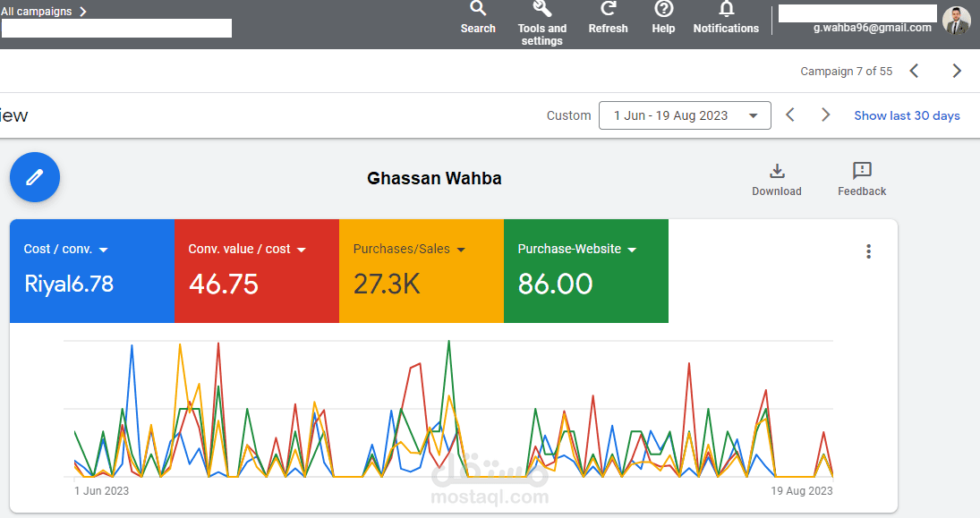Open Tools and settings wrench icon
Image resolution: width=980 pixels, height=518 pixels.
(x=541, y=10)
